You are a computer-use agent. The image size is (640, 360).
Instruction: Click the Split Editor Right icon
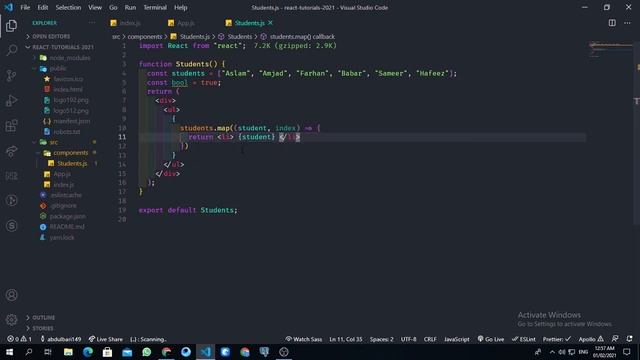(612, 23)
